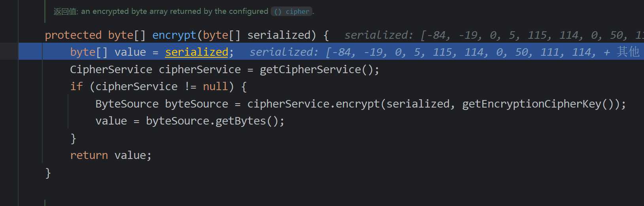The image size is (644, 206).
Task: Click the if keyword
Action: tap(76, 87)
